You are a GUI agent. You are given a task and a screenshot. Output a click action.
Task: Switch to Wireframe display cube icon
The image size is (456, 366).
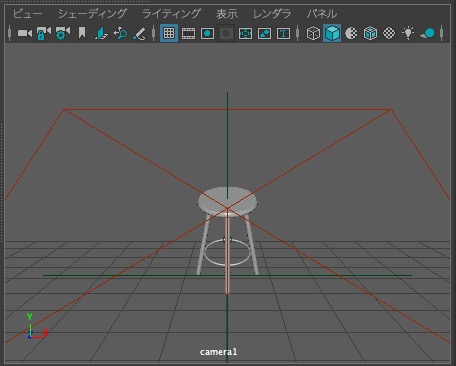click(313, 33)
